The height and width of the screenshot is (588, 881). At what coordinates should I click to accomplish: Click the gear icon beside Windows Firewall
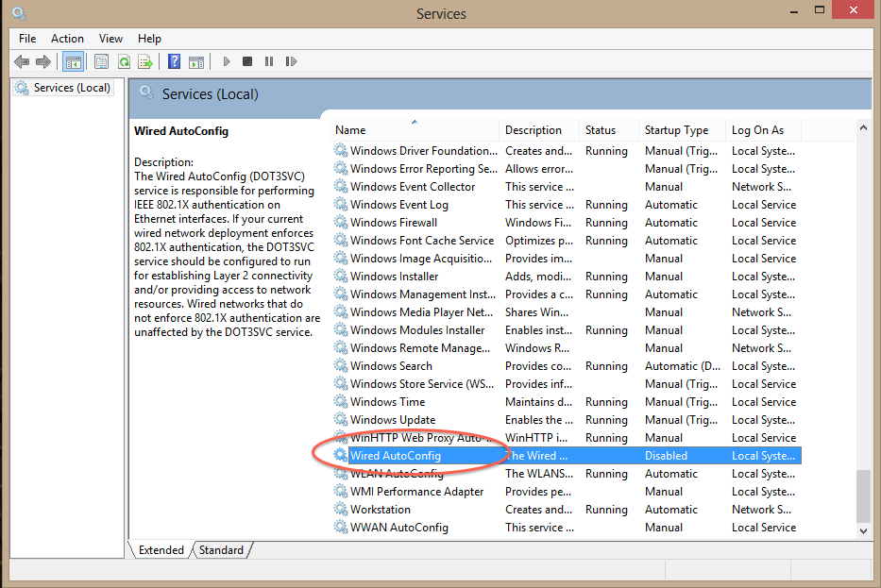(341, 222)
